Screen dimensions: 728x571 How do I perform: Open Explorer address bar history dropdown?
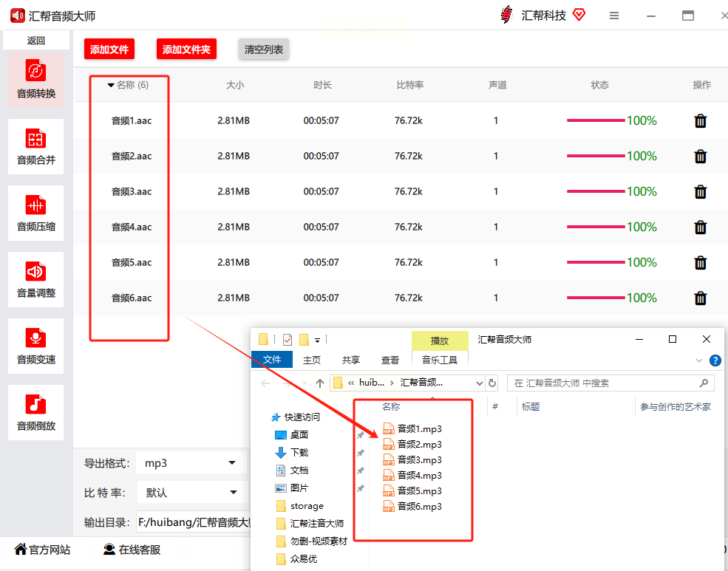tap(480, 383)
